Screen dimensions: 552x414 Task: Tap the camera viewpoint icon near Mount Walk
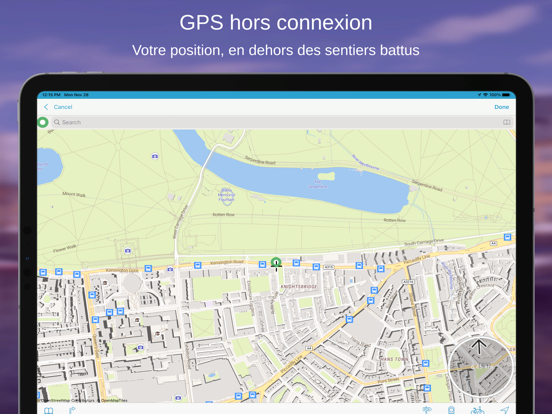(155, 156)
